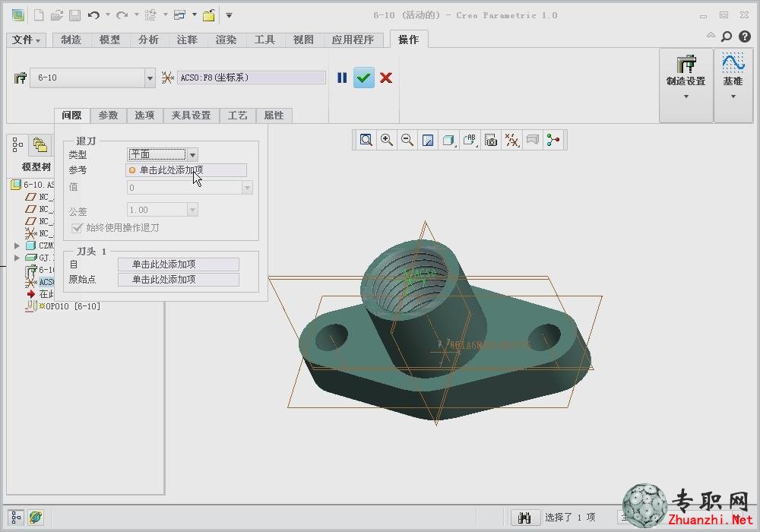Click the Regenerate icon in quick access bar
760x532 pixels.
coord(150,15)
